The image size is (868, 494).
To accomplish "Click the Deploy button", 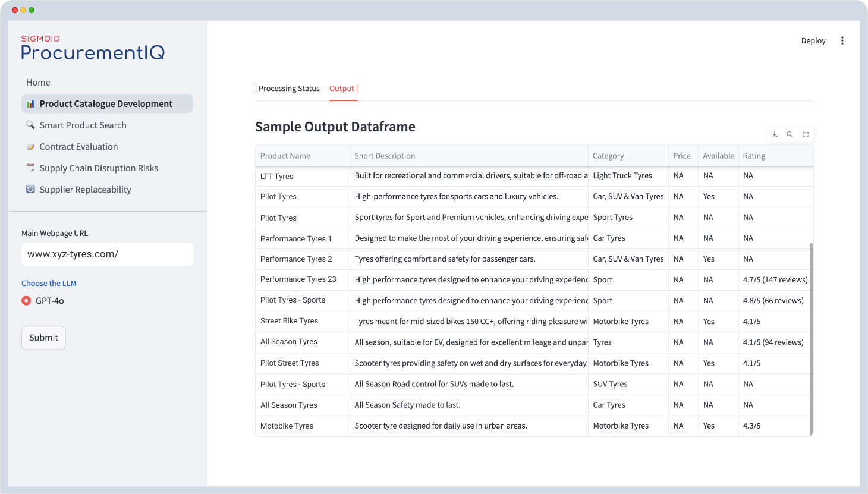I will pyautogui.click(x=813, y=40).
